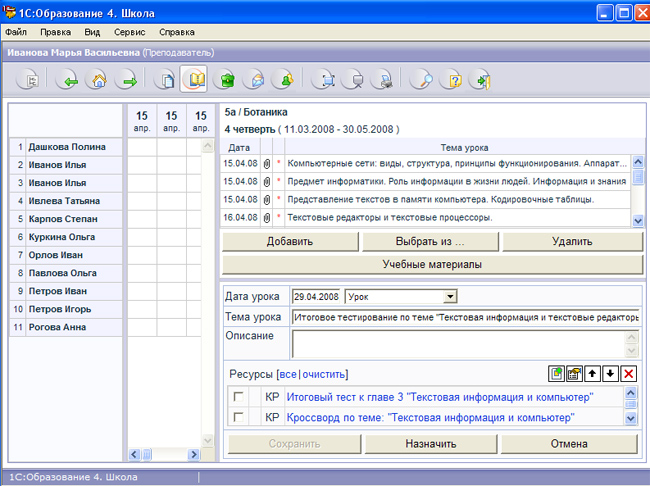Open search with the magnifier icon
The image size is (650, 486).
point(423,80)
